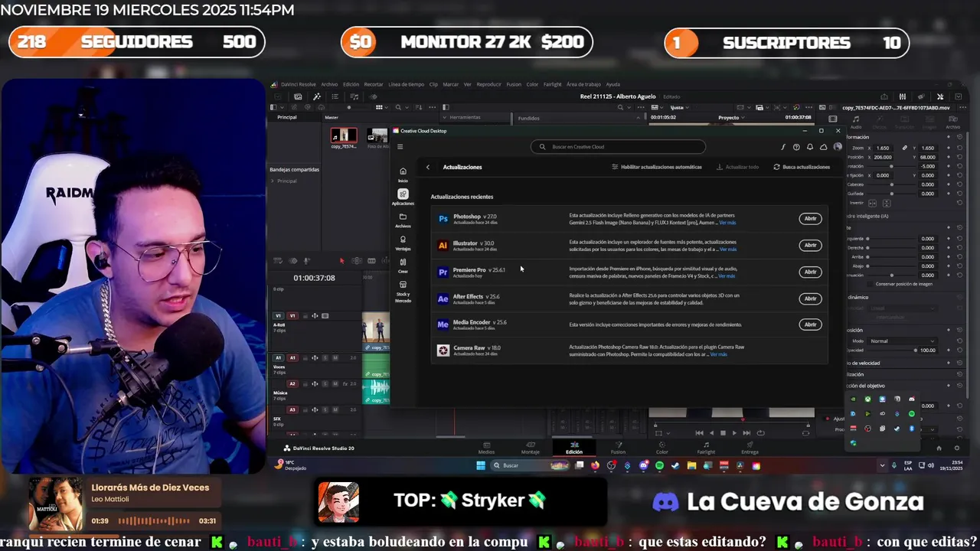The height and width of the screenshot is (551, 980).
Task: Open Stock y Mercado sidebar item
Action: [403, 292]
